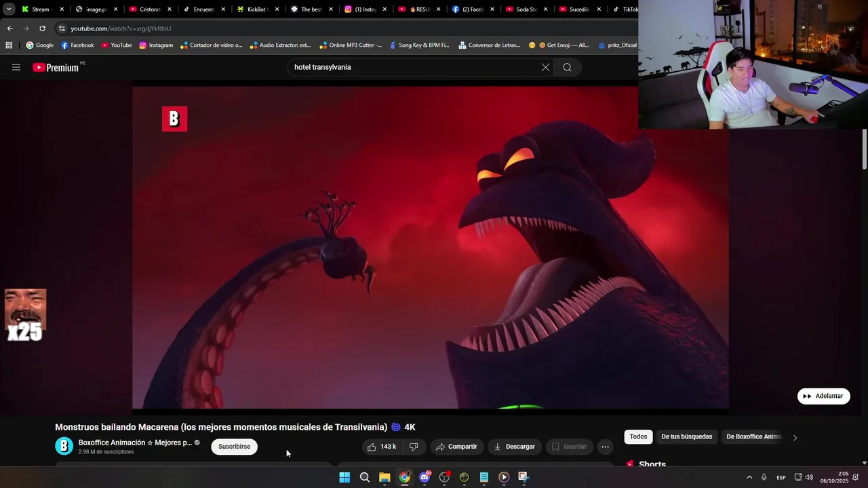868x488 pixels.
Task: Open the media player taskbar icon
Action: [504, 477]
